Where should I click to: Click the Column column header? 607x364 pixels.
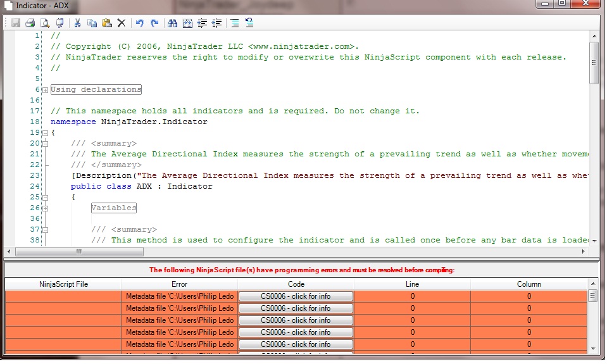[529, 284]
